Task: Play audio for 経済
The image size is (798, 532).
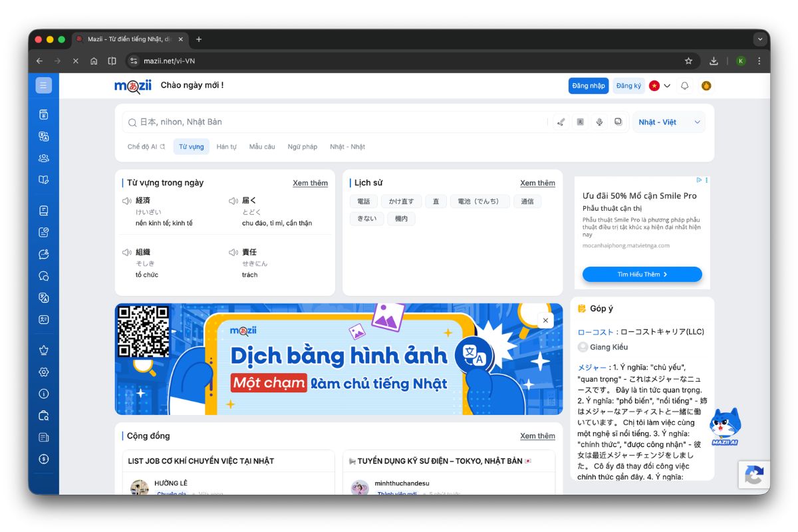Action: tap(127, 200)
